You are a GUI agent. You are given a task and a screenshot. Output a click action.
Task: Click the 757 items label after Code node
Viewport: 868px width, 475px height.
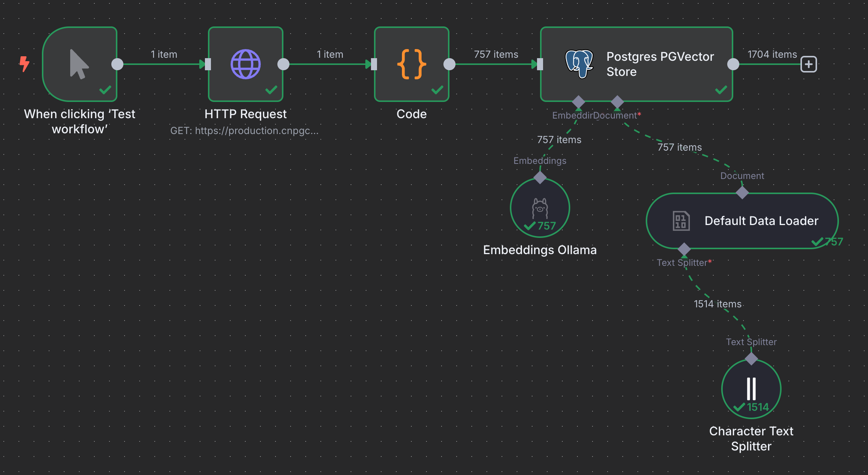point(496,54)
